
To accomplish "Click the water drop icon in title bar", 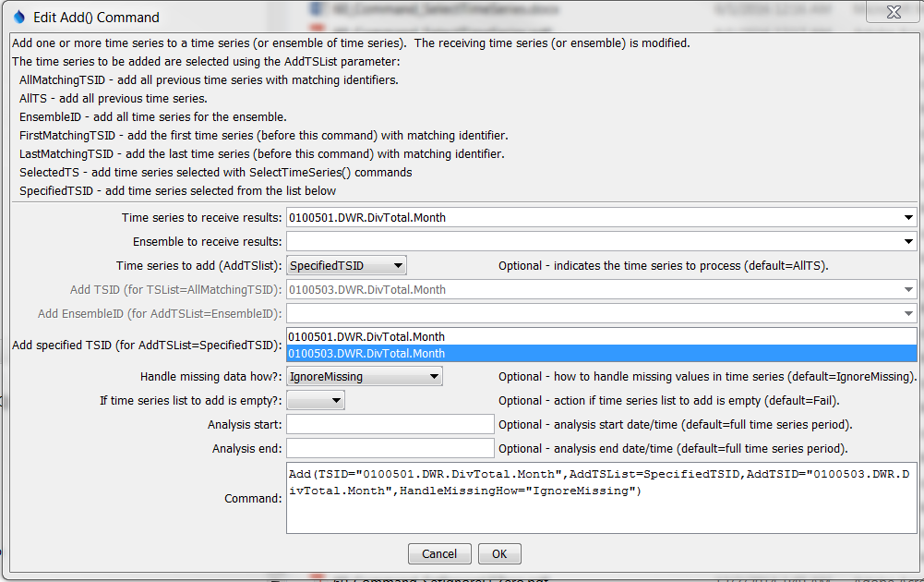I will (x=18, y=18).
